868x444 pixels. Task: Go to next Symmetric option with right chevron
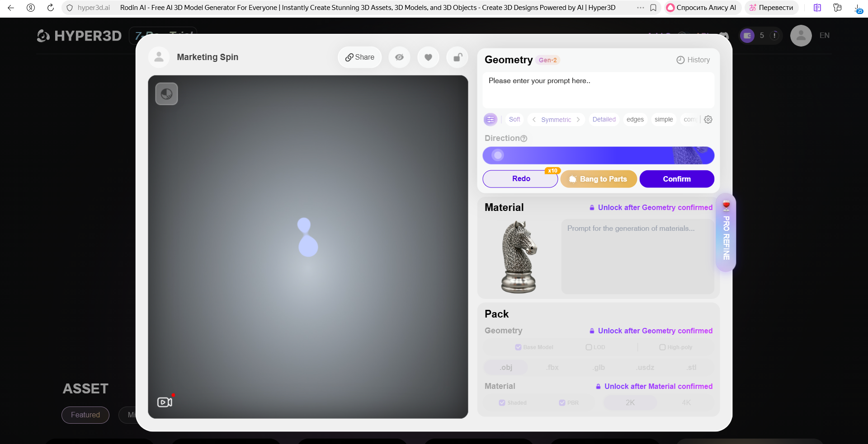578,120
